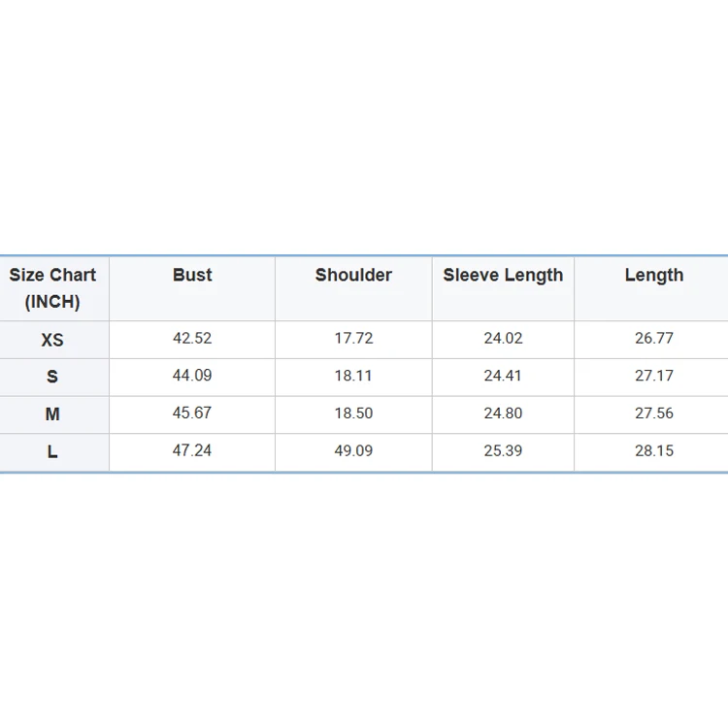Select the M size row label

click(x=52, y=414)
